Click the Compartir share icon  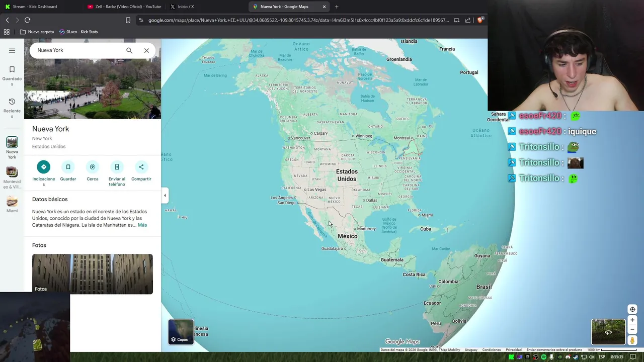coord(141,167)
